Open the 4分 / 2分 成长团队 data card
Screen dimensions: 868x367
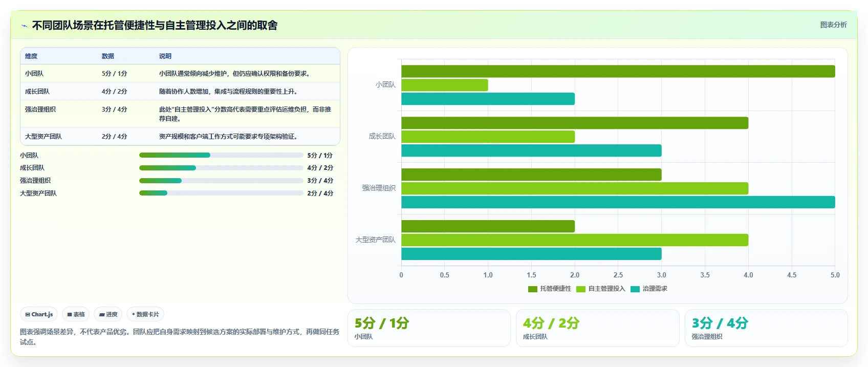(x=597, y=328)
